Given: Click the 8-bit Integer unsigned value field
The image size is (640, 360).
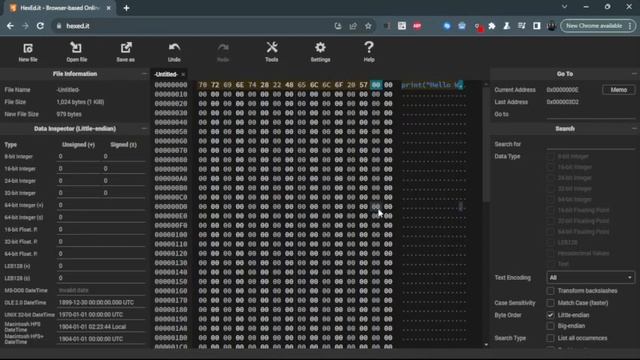Looking at the screenshot, I should point(78,156).
